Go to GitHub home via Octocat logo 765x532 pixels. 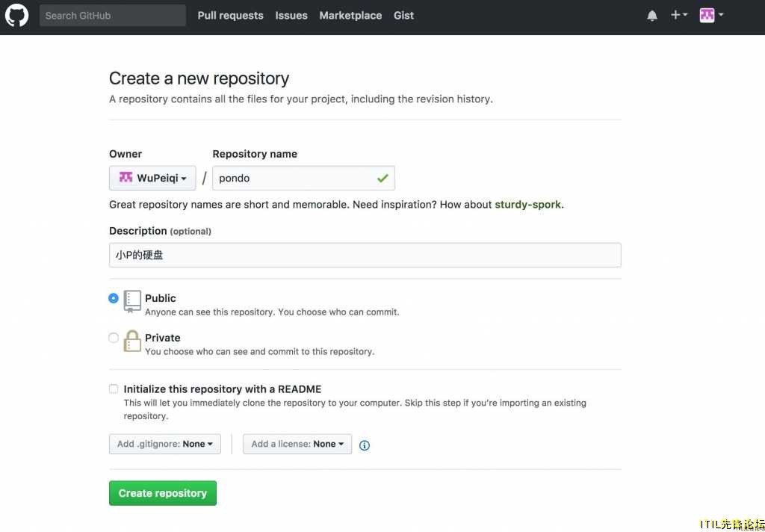point(17,16)
